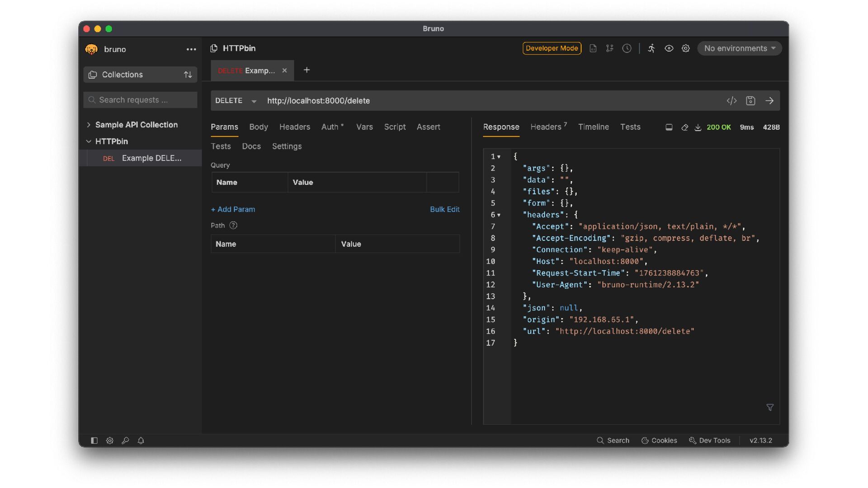Image resolution: width=868 pixels, height=488 pixels.
Task: Open the collection runner icon
Action: pyautogui.click(x=651, y=48)
